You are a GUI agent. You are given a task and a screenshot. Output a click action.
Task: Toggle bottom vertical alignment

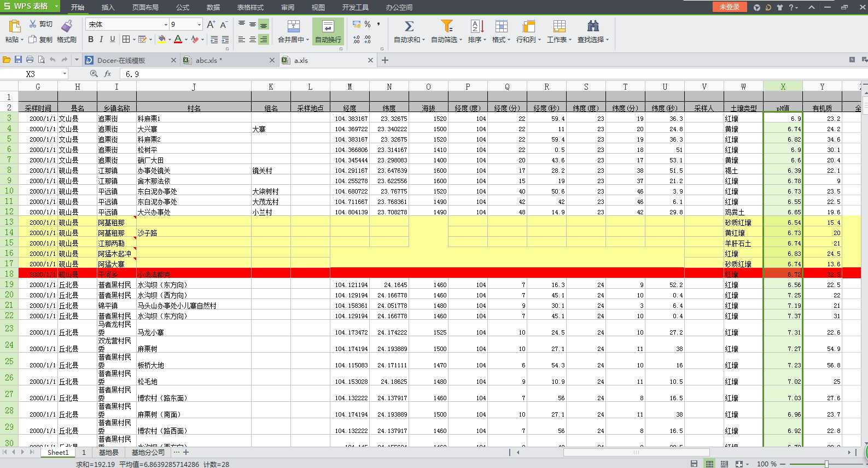coord(264,25)
